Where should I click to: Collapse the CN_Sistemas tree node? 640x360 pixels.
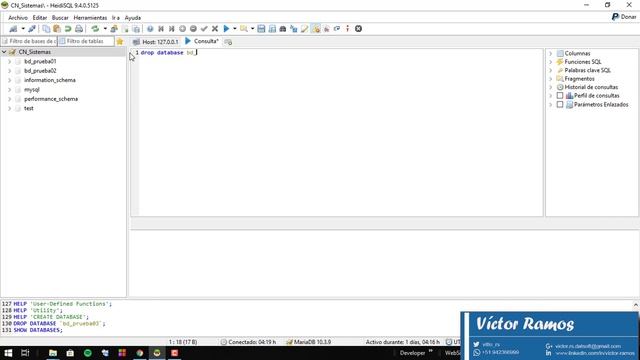click(x=4, y=52)
